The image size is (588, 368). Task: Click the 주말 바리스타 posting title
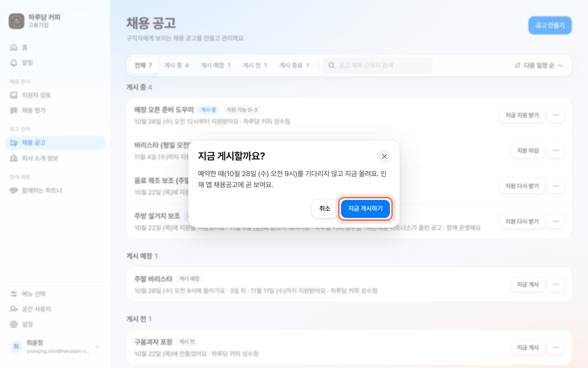(x=153, y=279)
